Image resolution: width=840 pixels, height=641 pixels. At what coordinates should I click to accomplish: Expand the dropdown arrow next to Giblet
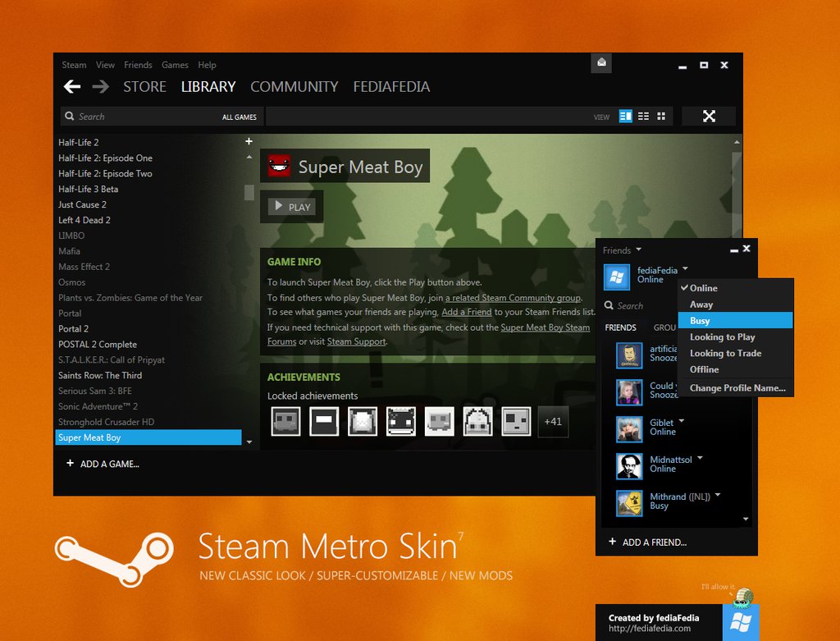point(682,421)
